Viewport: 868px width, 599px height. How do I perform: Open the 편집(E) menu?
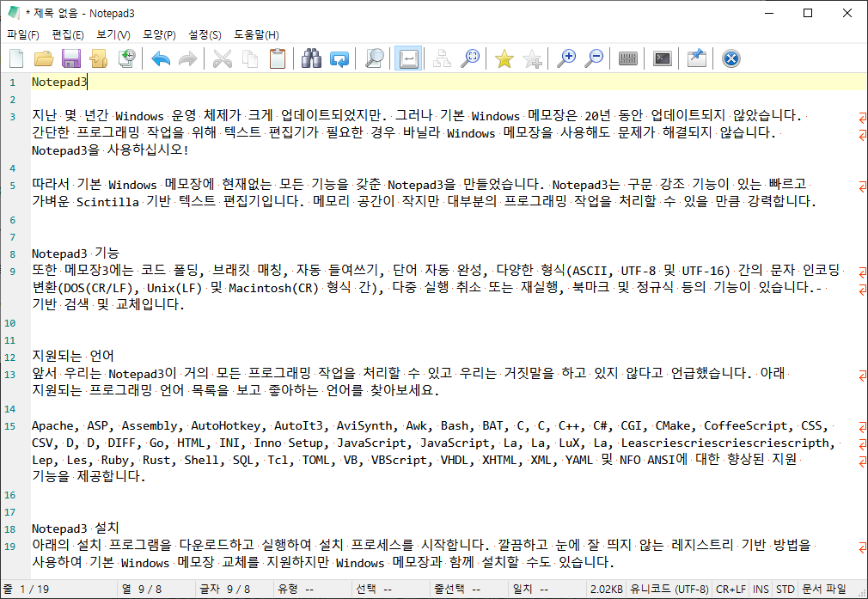click(x=68, y=35)
